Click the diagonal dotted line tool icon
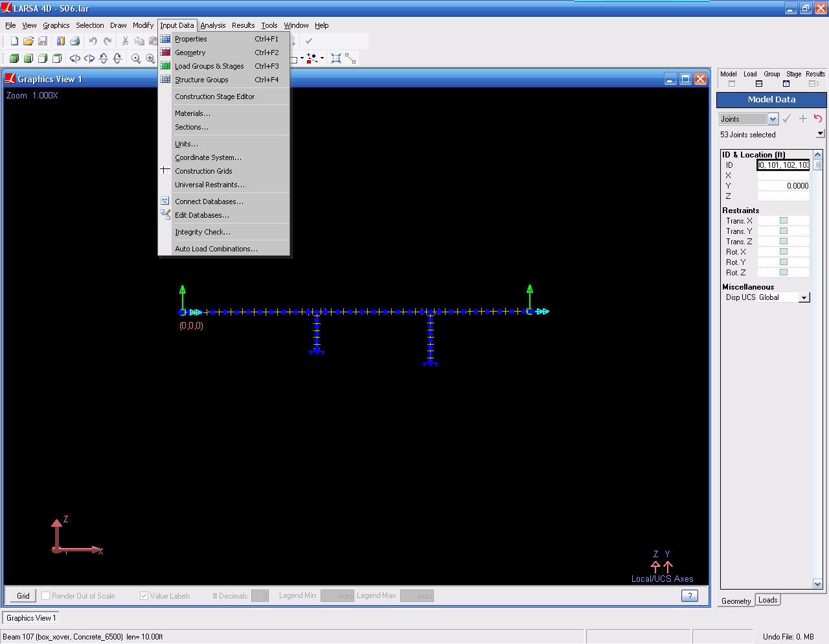Screen dimensions: 829x644 [350, 58]
